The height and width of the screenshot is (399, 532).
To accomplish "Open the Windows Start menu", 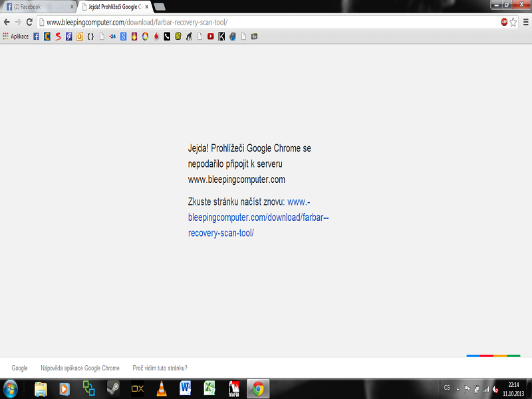I will (11, 388).
